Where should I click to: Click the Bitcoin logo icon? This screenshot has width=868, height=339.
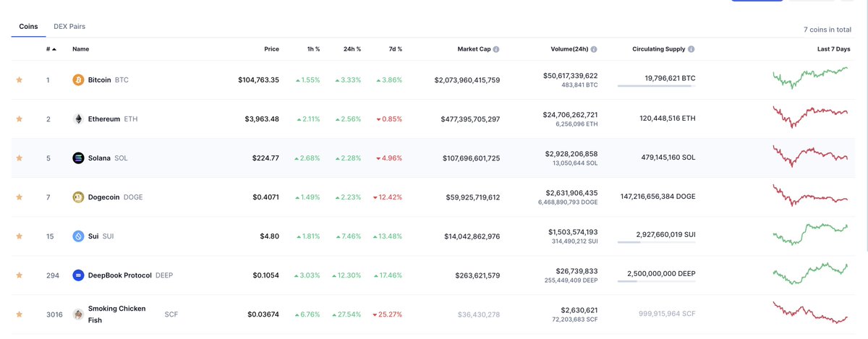point(78,80)
